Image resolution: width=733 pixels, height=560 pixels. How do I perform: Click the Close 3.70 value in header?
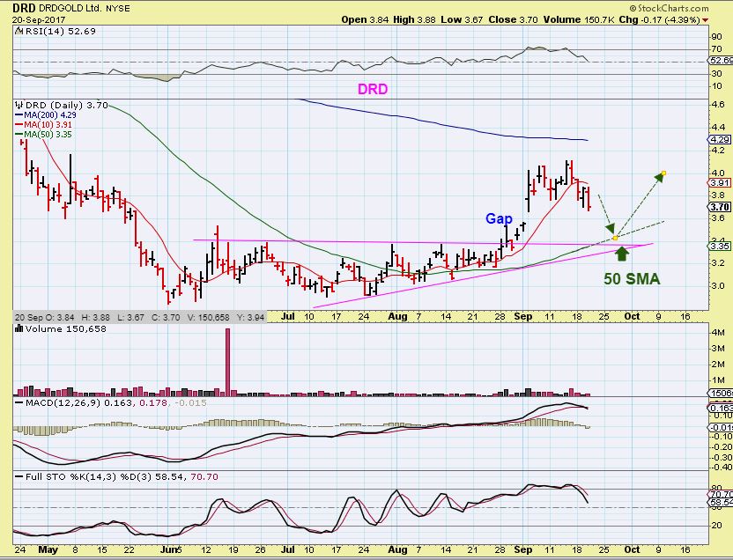click(x=513, y=19)
